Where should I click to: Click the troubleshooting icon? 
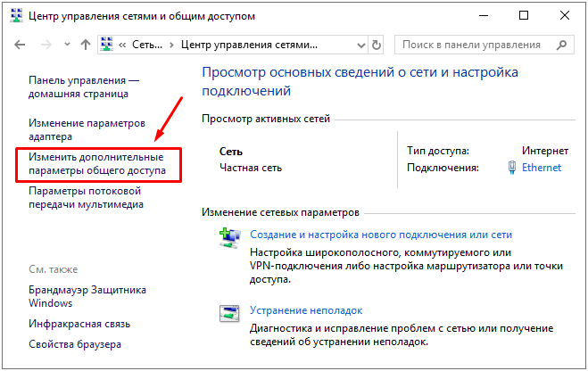229,313
